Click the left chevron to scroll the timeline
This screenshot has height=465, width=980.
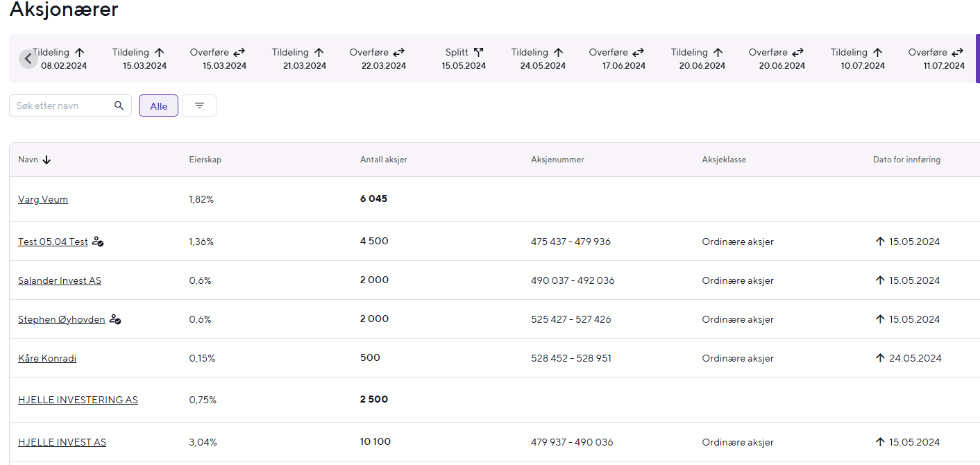click(x=28, y=58)
